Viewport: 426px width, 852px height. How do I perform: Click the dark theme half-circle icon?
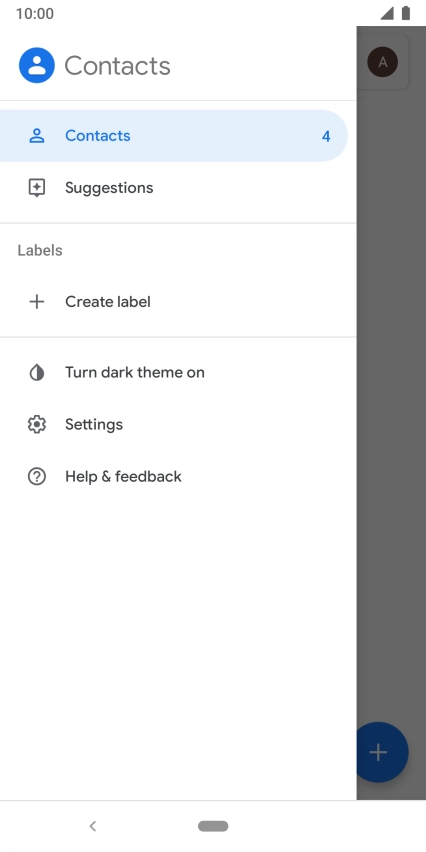(x=36, y=373)
